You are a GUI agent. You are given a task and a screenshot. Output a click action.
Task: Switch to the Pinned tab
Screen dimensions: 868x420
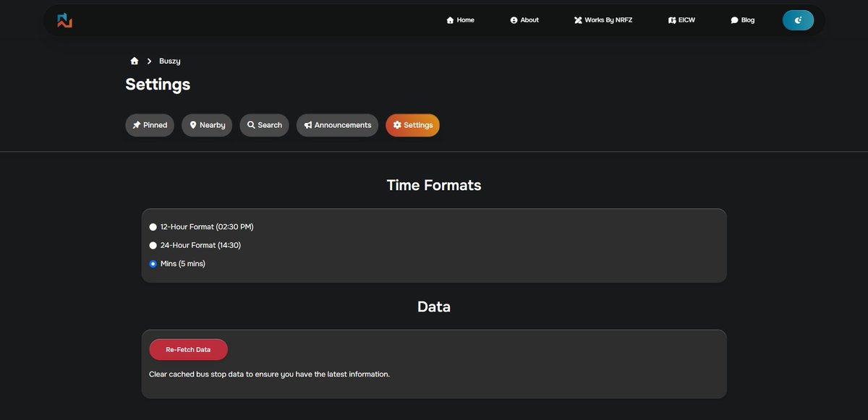tap(150, 125)
